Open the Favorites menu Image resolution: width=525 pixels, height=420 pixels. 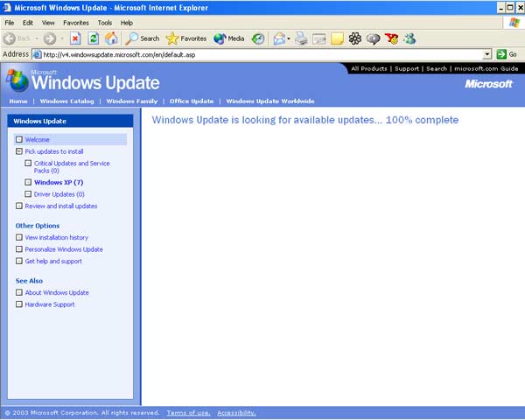(76, 23)
